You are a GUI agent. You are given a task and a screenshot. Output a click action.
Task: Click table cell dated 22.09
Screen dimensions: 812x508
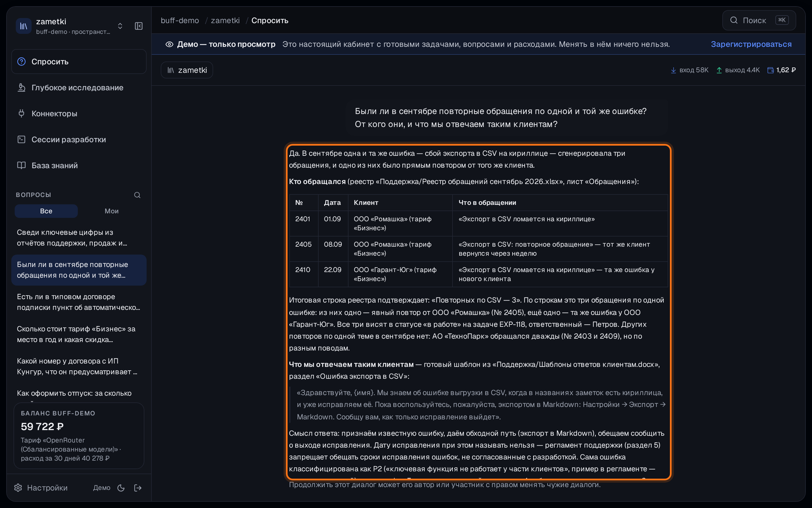pos(333,274)
